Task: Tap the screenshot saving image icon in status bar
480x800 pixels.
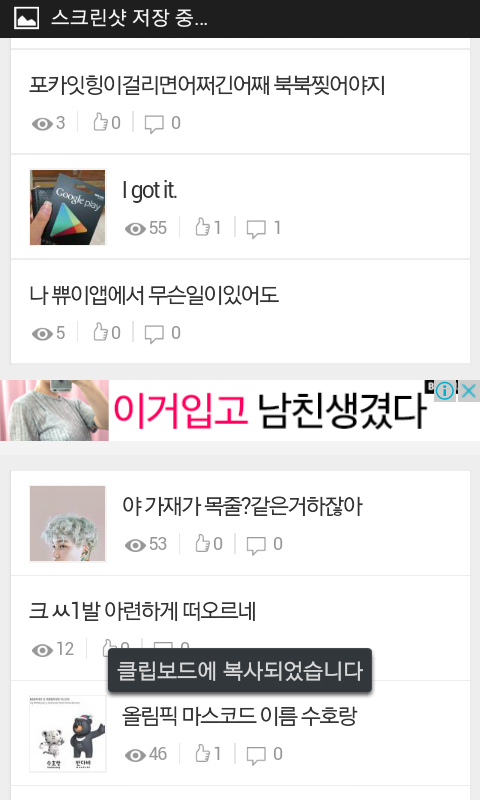Action: coord(26,18)
